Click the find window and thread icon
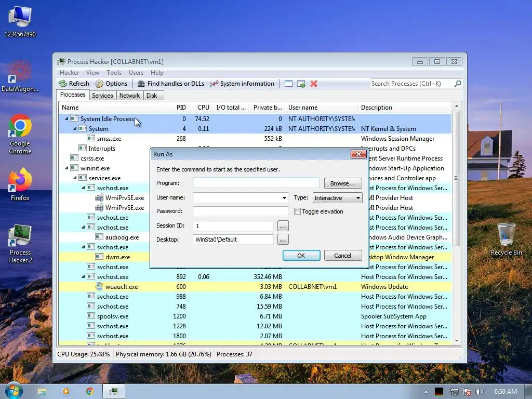This screenshot has height=399, width=532. [301, 84]
